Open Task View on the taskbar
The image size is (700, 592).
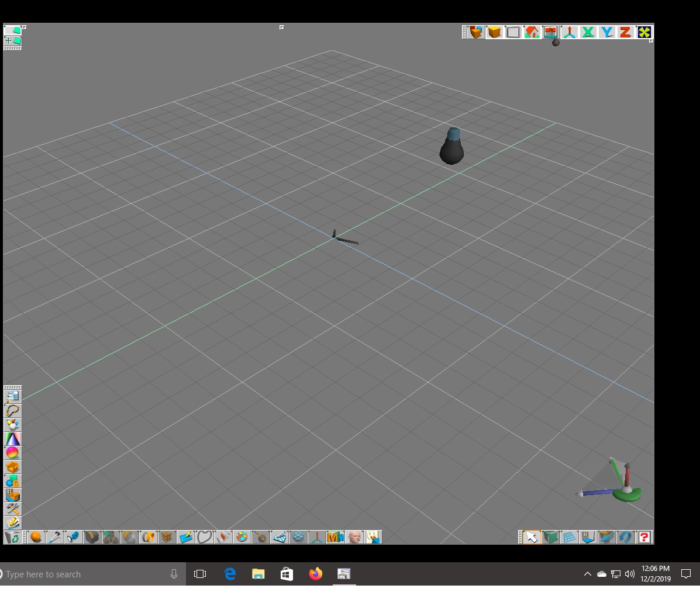coord(200,574)
